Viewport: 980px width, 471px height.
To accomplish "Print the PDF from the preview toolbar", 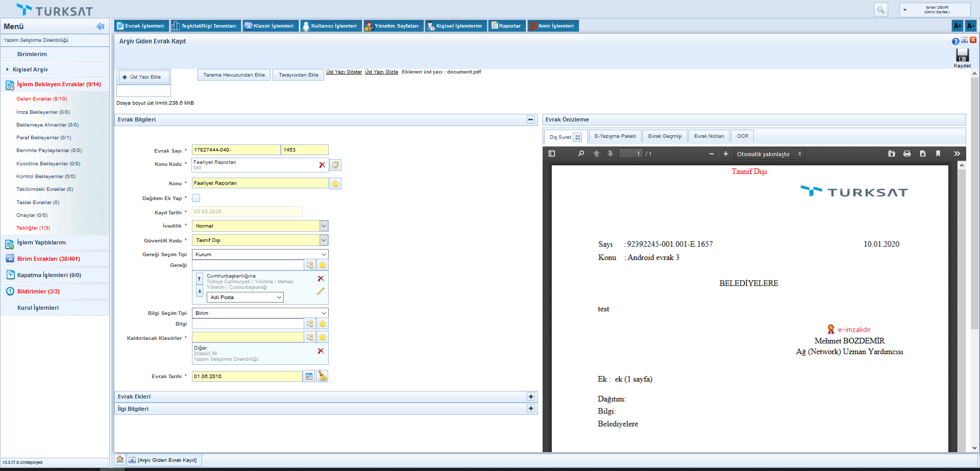I will click(906, 154).
